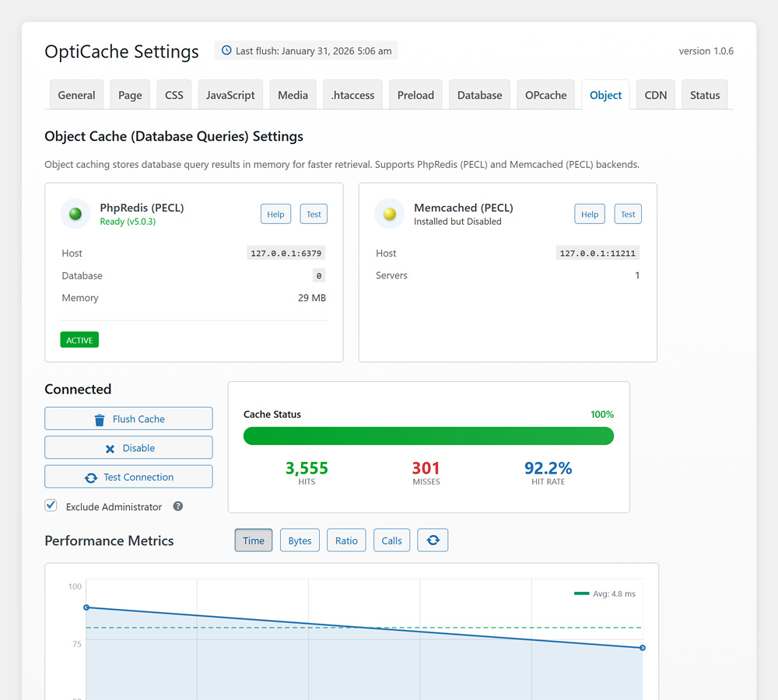This screenshot has height=700, width=778.
Task: Click the chart's ending data point
Action: [x=643, y=648]
